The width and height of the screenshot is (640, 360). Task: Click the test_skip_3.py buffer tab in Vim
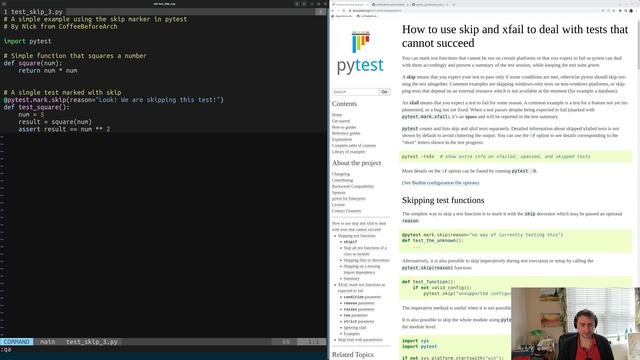tap(33, 12)
